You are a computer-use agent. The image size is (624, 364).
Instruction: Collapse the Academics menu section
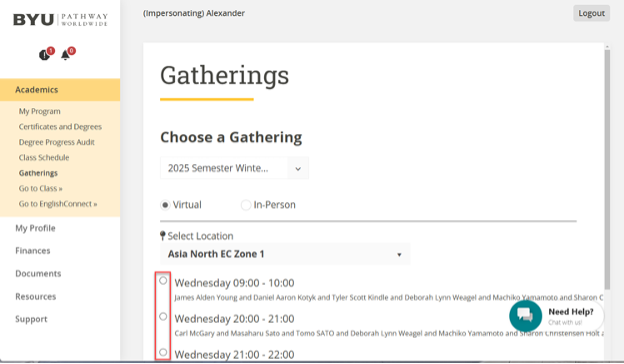tap(60, 90)
